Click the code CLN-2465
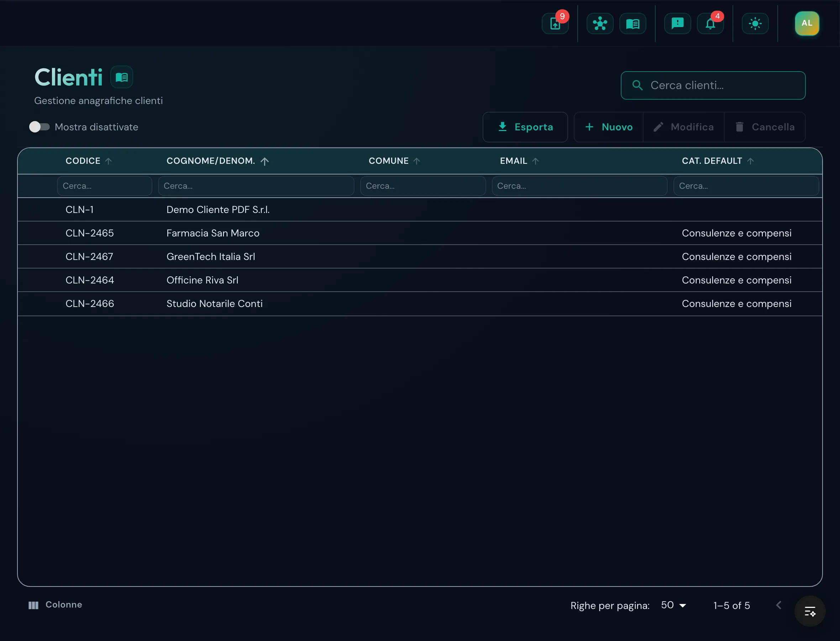840x641 pixels. 90,233
